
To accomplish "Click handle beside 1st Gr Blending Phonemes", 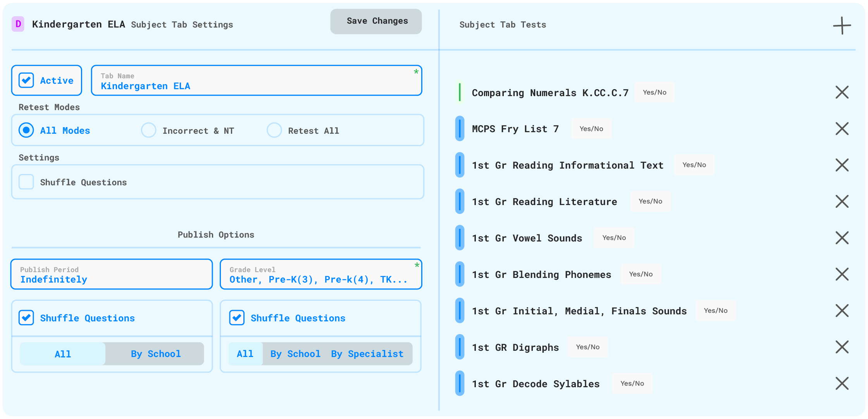I will tap(460, 274).
